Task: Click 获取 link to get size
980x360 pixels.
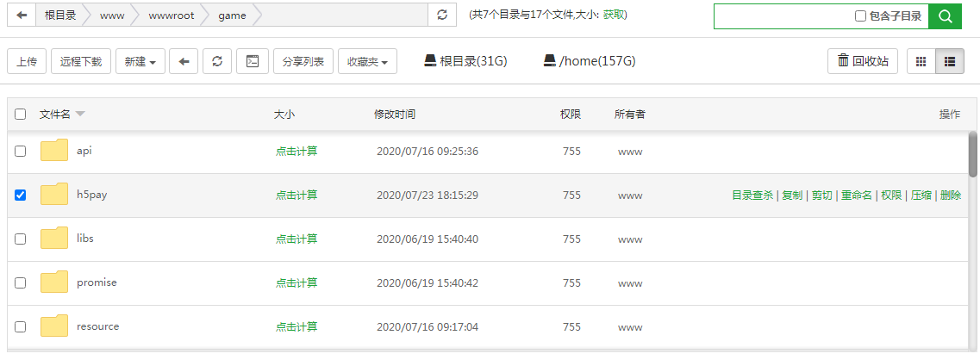Action: tap(615, 15)
